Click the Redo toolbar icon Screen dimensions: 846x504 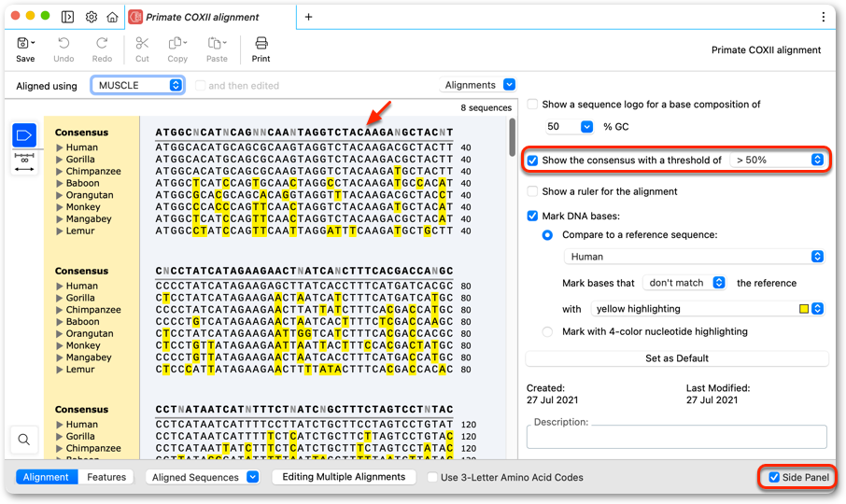tap(102, 44)
